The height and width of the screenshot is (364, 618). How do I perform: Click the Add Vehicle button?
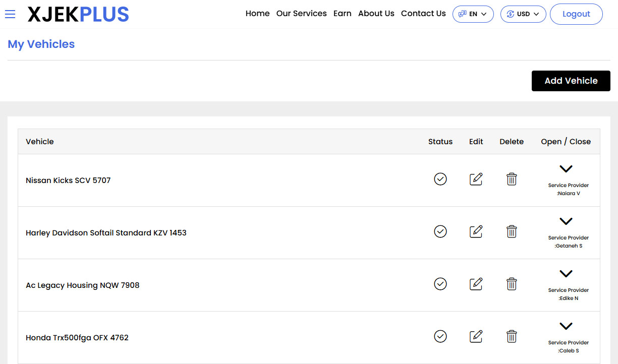point(571,81)
